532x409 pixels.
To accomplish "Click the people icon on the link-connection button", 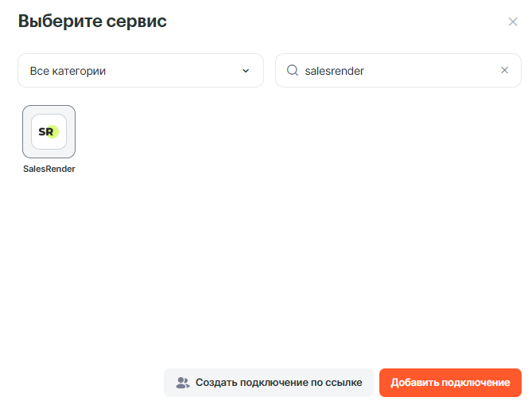I will (x=183, y=383).
